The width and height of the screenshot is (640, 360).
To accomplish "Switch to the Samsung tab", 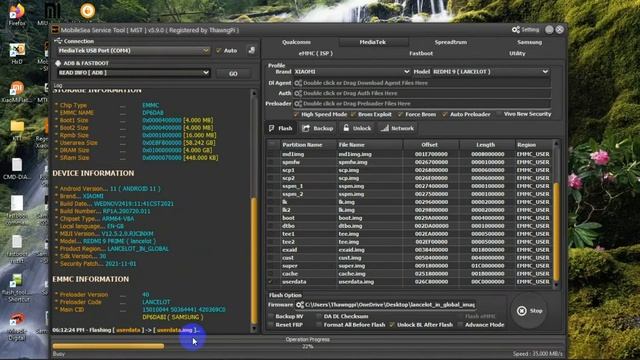I will (529, 42).
